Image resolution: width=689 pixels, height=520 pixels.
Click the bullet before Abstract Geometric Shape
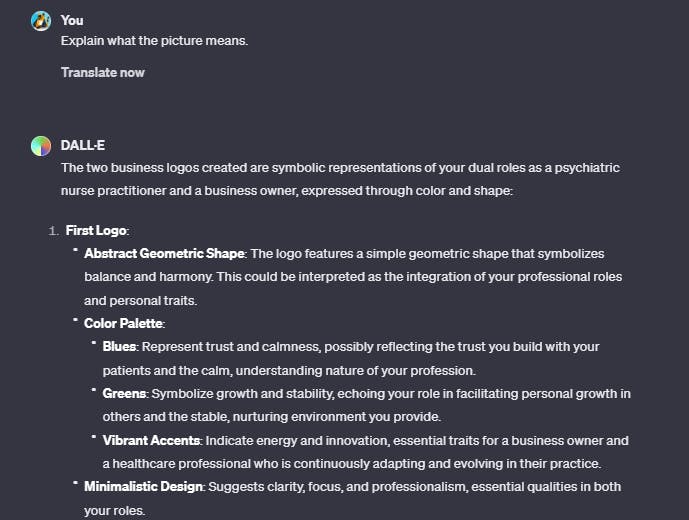[x=75, y=253]
